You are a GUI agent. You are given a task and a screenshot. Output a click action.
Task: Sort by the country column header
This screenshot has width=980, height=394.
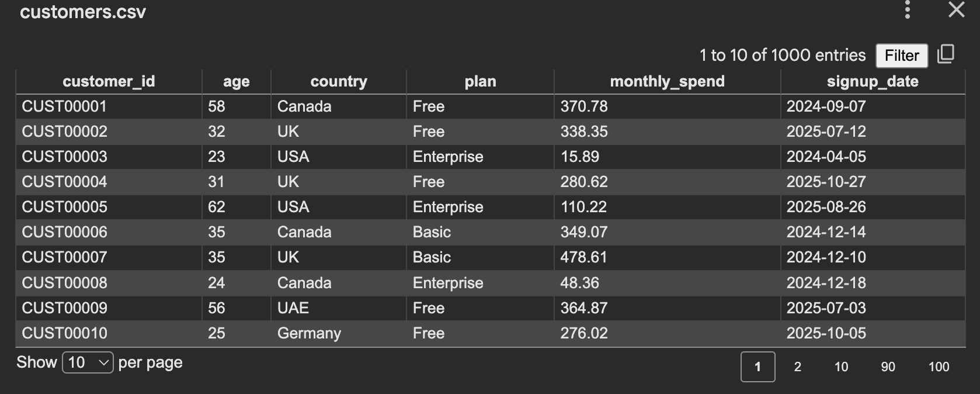(338, 81)
